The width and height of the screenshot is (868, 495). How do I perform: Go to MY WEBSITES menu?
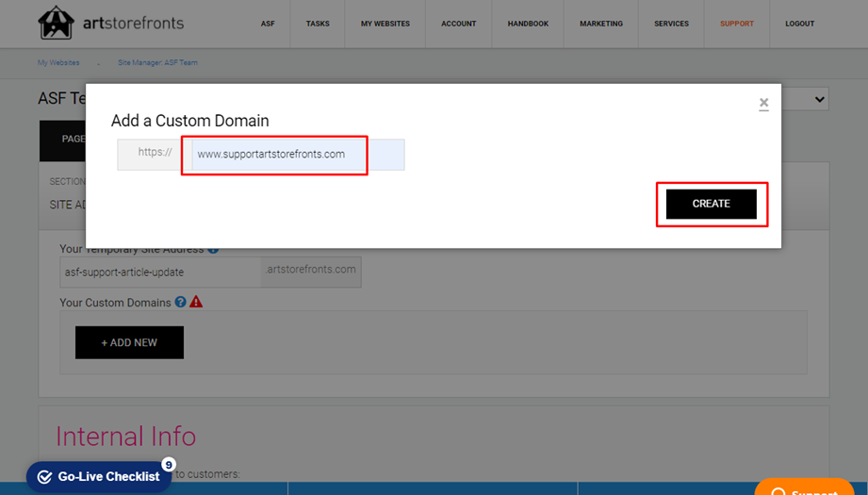click(x=385, y=24)
